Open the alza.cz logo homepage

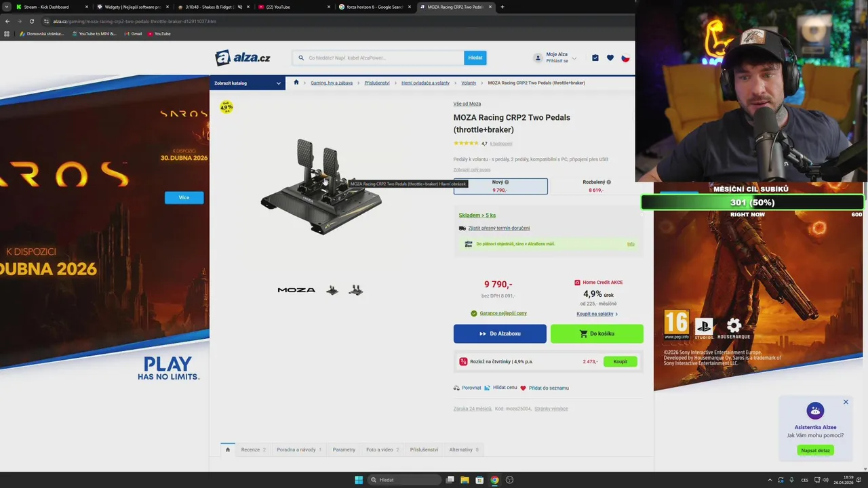point(243,58)
